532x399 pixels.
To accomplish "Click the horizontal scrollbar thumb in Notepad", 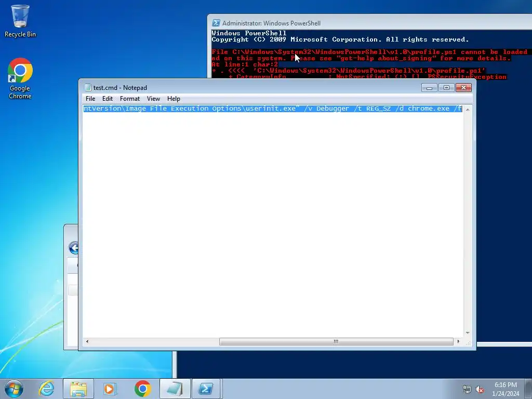I will pos(336,341).
